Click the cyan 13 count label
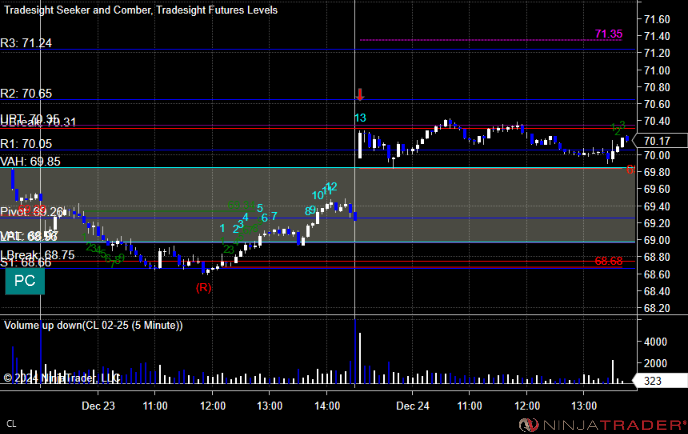 [360, 118]
